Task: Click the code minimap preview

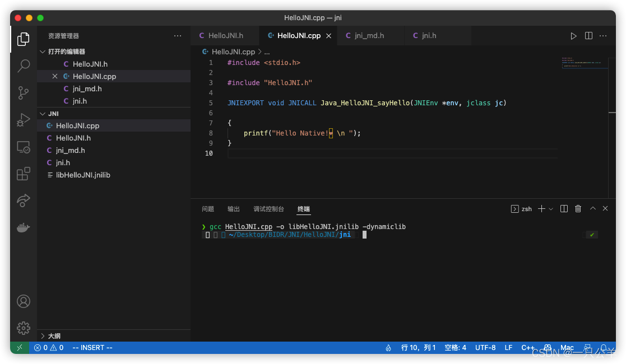Action: click(x=584, y=63)
